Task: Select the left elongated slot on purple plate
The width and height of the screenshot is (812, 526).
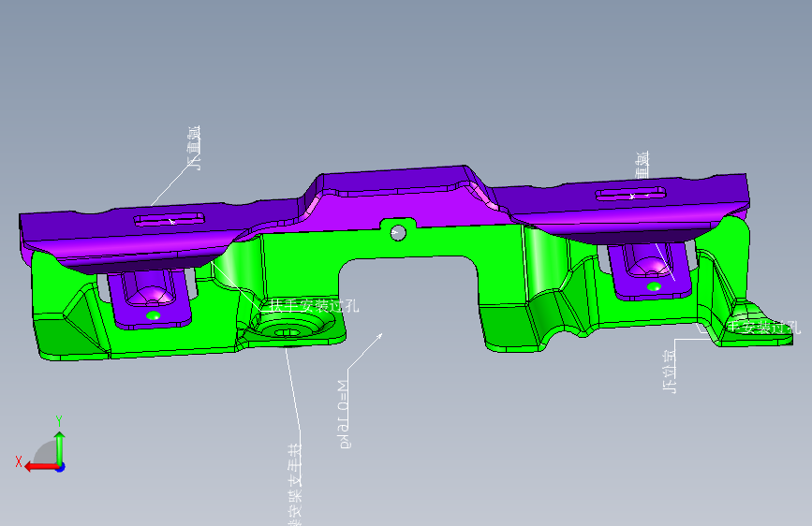Action: pos(169,220)
